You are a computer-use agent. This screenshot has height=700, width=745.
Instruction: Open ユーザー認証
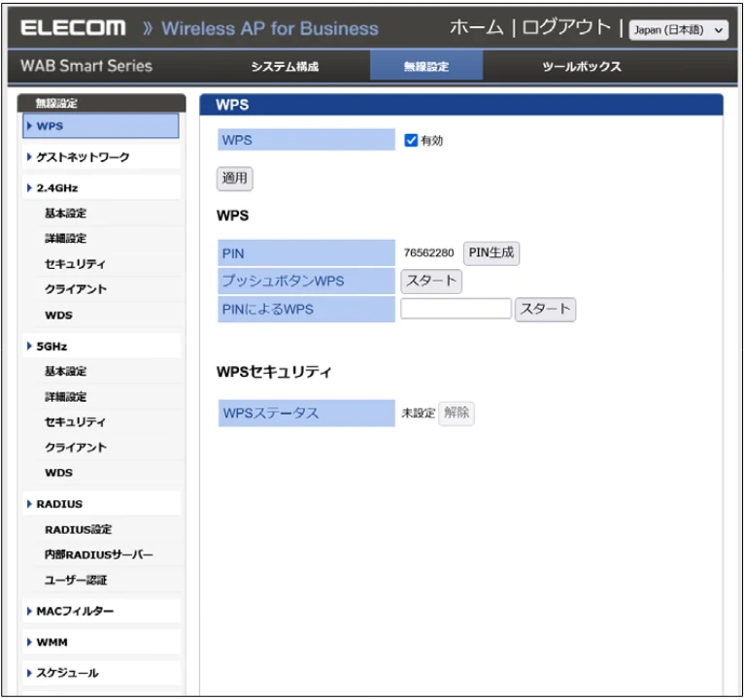76,580
